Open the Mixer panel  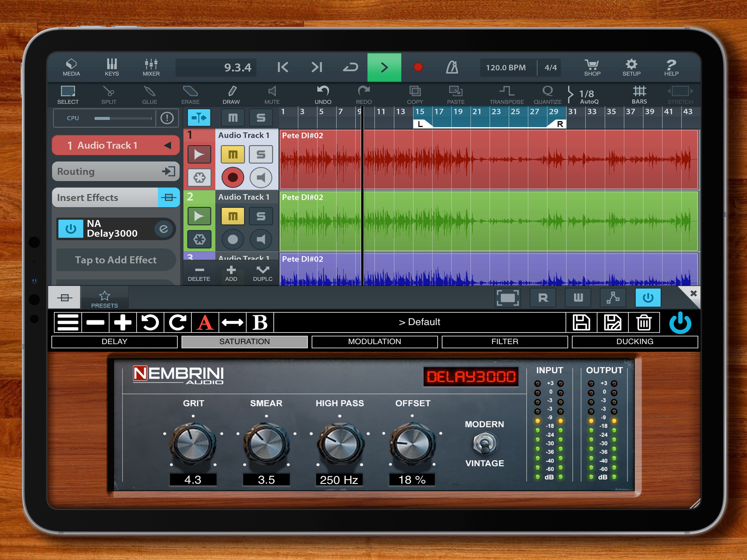pos(151,67)
